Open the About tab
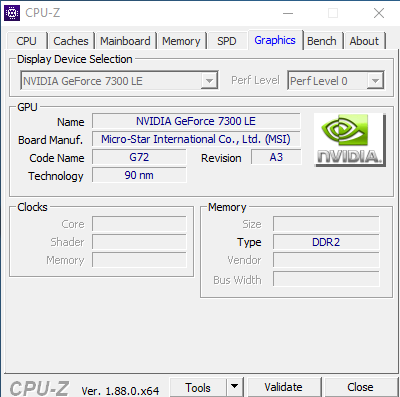Image resolution: width=400 pixels, height=397 pixels. pos(364,41)
